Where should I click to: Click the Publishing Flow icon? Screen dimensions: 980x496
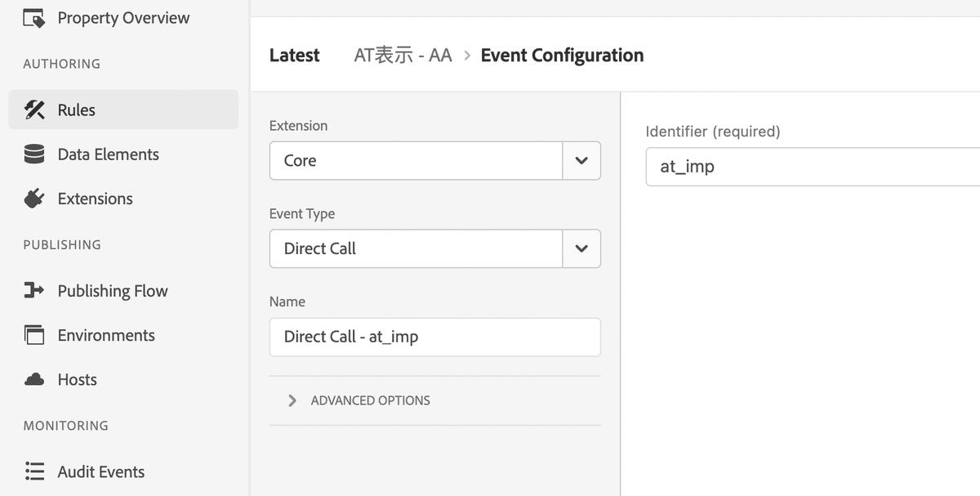click(x=34, y=291)
